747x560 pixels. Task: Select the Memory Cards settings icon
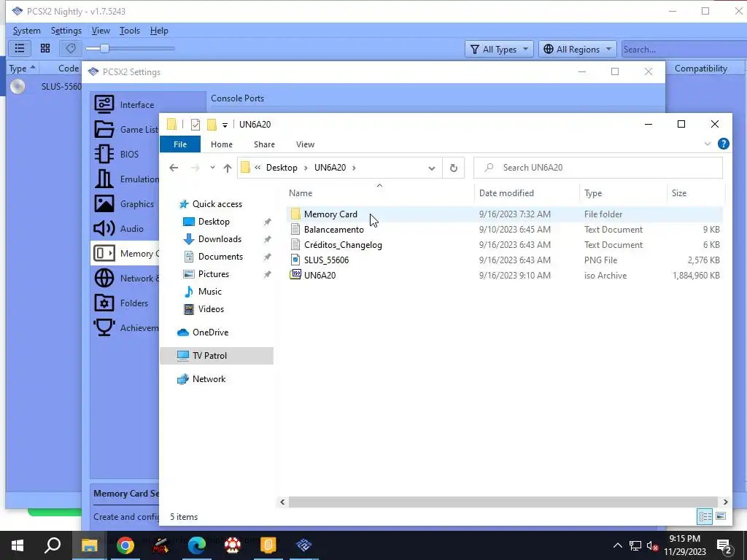104,253
